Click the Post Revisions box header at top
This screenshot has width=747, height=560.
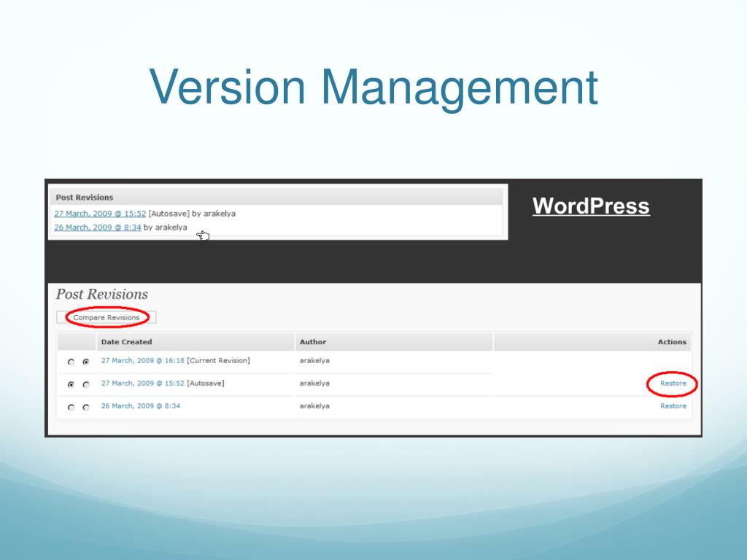[276, 197]
